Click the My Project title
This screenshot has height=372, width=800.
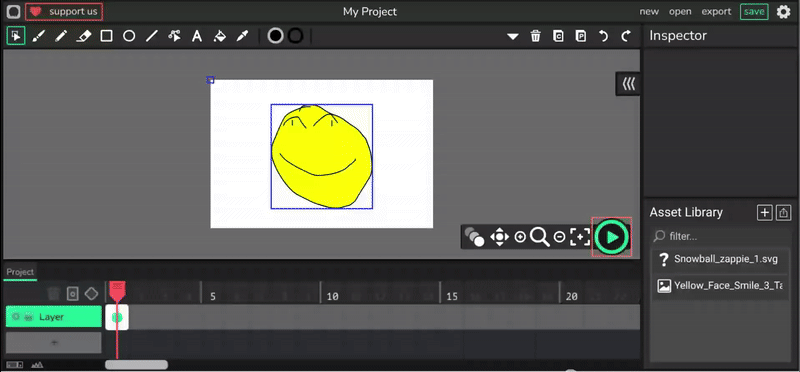pos(370,12)
